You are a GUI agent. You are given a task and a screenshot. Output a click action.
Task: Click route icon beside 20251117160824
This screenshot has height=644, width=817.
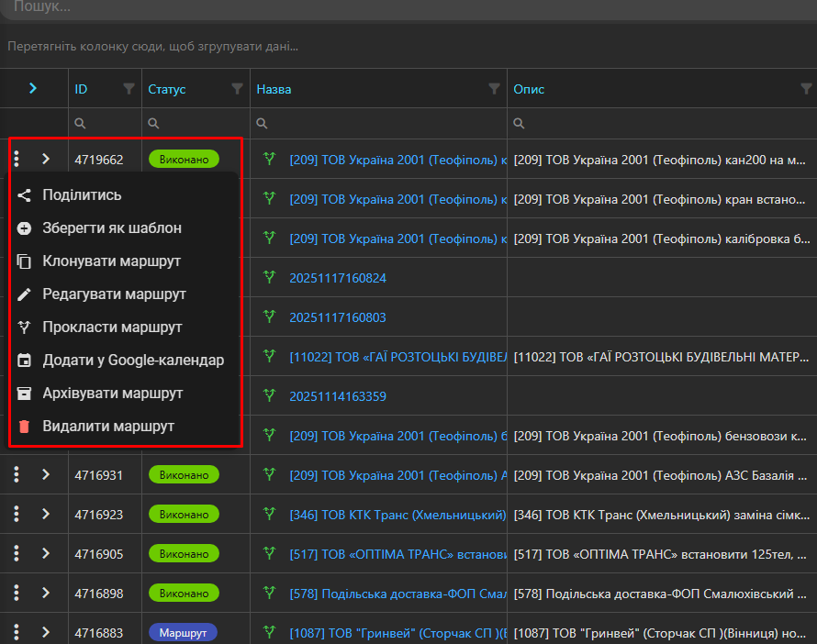[x=269, y=276]
